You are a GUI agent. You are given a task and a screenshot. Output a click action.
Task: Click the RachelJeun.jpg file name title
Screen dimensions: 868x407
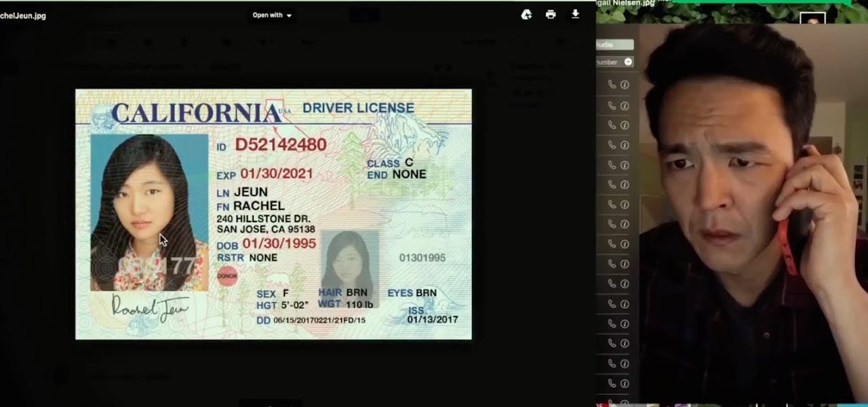[23, 15]
